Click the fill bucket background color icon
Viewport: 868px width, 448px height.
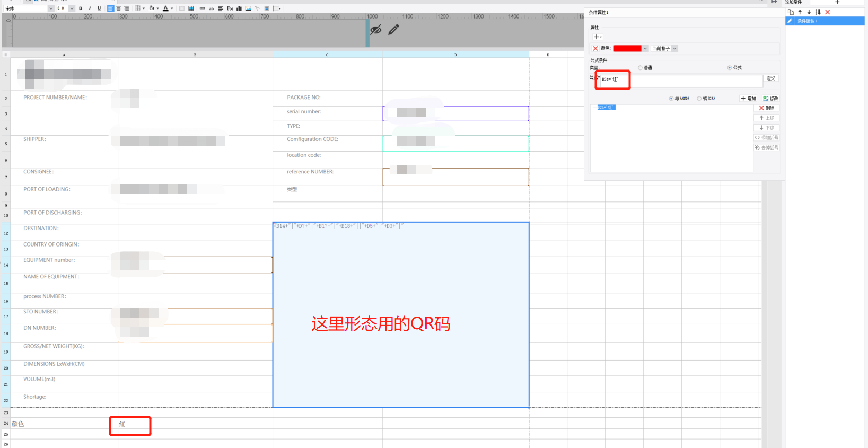tap(152, 8)
